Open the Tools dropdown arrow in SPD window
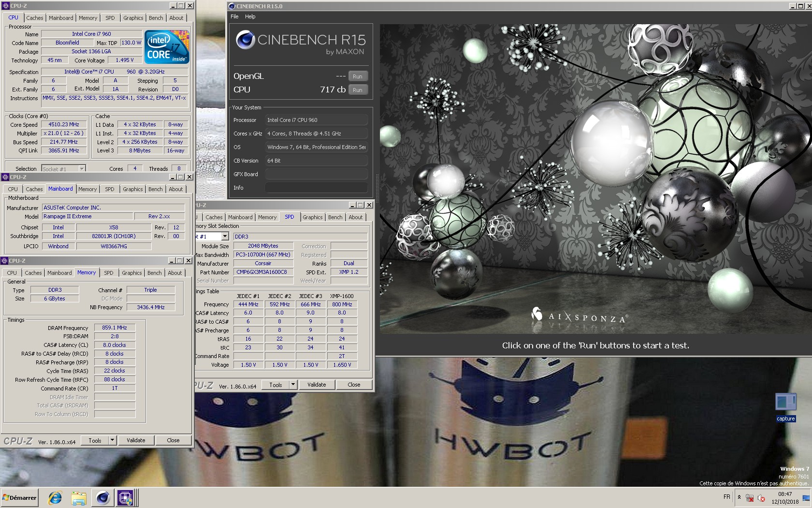Viewport: 812px width, 508px height. [x=292, y=385]
